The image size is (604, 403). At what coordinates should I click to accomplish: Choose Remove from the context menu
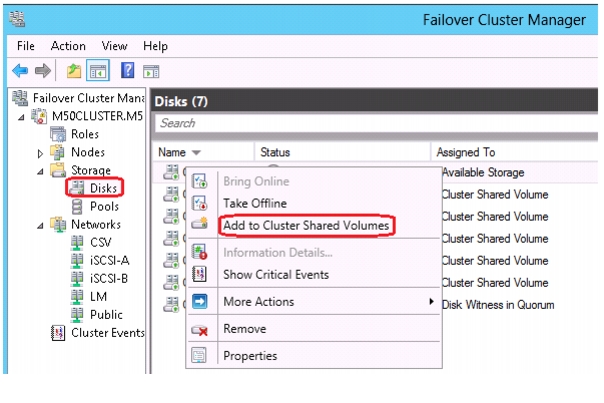[x=245, y=329]
